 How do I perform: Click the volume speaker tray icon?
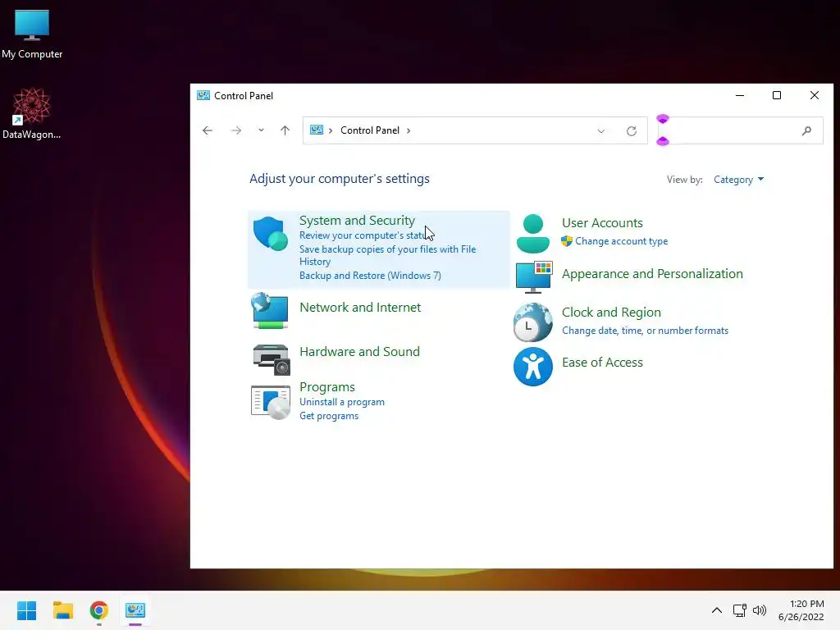tap(760, 610)
